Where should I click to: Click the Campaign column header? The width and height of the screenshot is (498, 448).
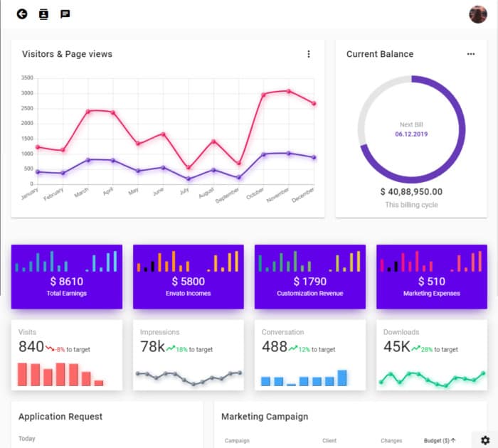237,441
